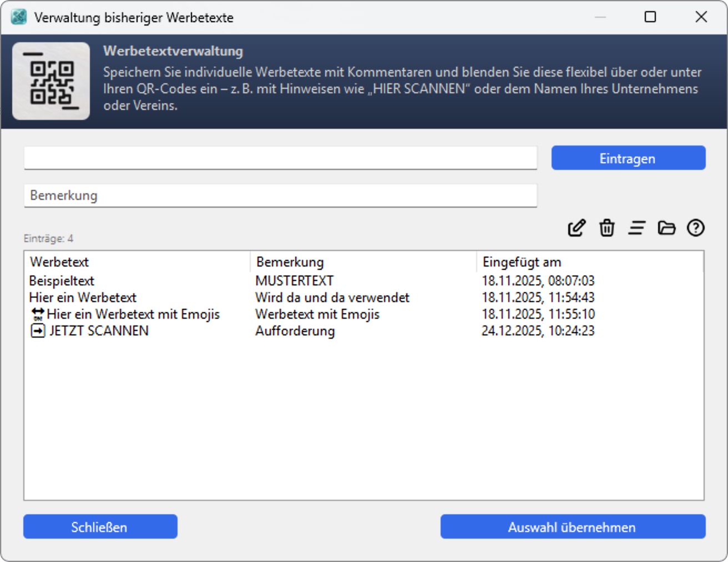
Task: Select the 'Werbetext mit Emojis' remark row
Action: tap(317, 314)
